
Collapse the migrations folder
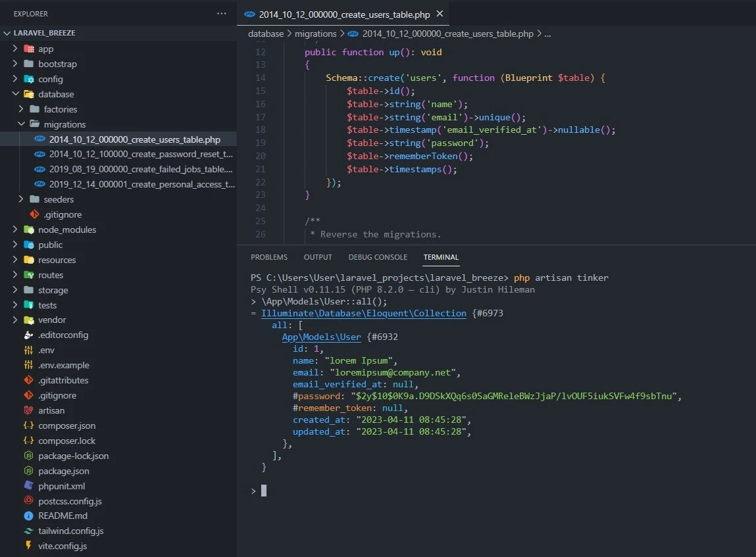21,124
